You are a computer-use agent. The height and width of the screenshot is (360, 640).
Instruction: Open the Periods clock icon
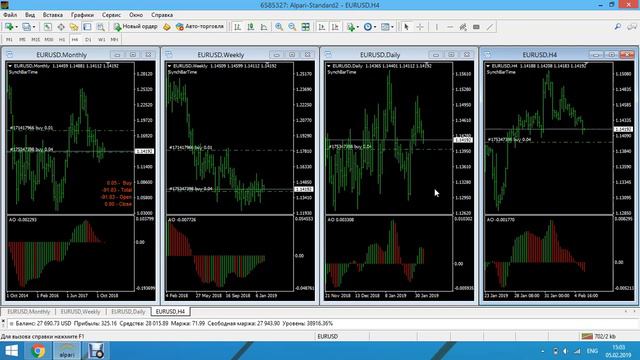pyautogui.click(x=368, y=27)
